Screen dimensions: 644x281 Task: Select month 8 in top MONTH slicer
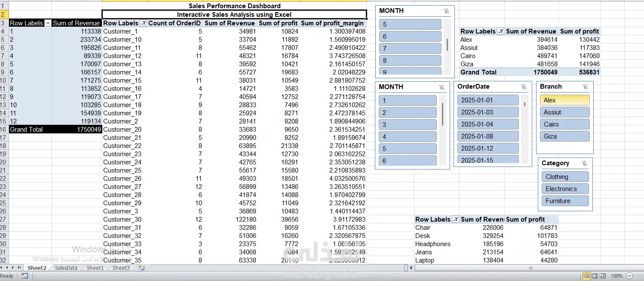point(411,60)
